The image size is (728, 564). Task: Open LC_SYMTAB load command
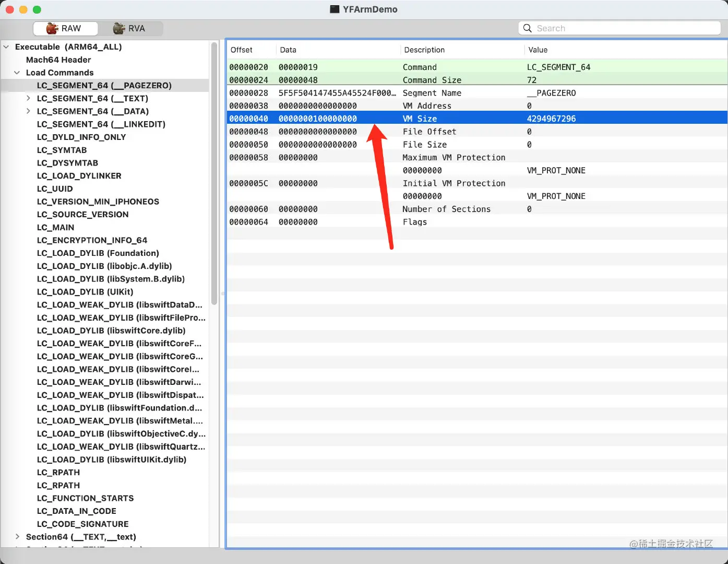pos(62,150)
